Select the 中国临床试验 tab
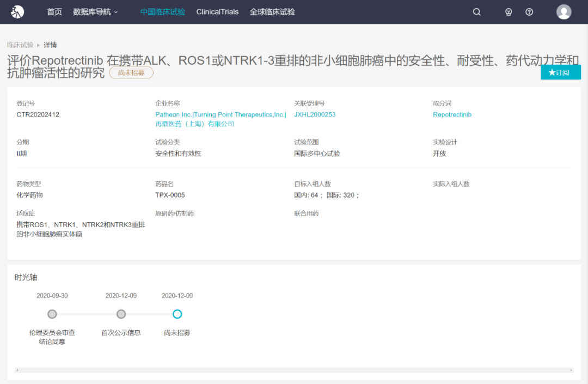Screen dimensions: 588x384 coord(163,12)
